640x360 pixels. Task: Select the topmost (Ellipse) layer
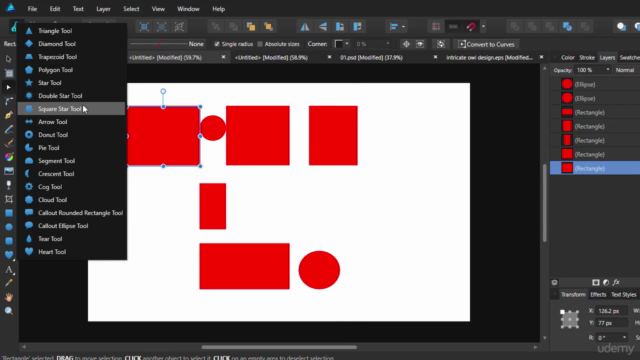tap(595, 84)
